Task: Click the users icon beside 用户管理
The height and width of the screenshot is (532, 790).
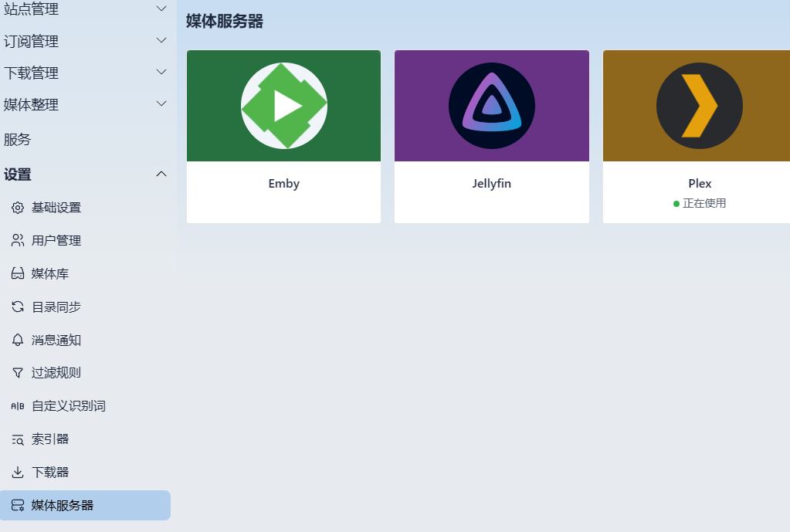Action: pos(18,240)
